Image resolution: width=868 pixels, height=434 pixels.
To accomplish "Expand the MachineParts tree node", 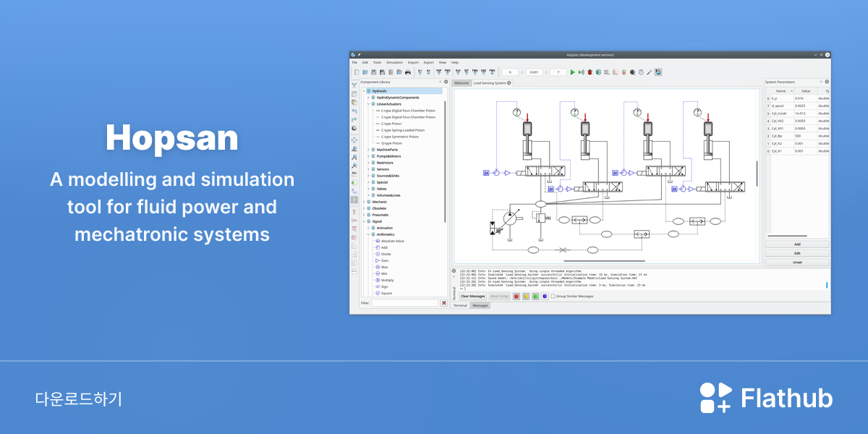I will click(x=368, y=150).
